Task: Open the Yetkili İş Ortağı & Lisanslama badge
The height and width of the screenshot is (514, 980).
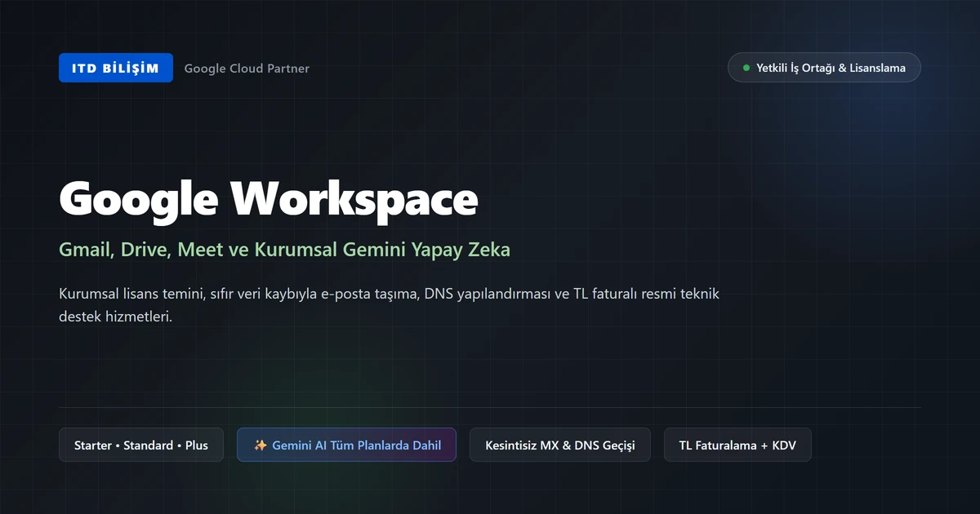Action: (824, 68)
